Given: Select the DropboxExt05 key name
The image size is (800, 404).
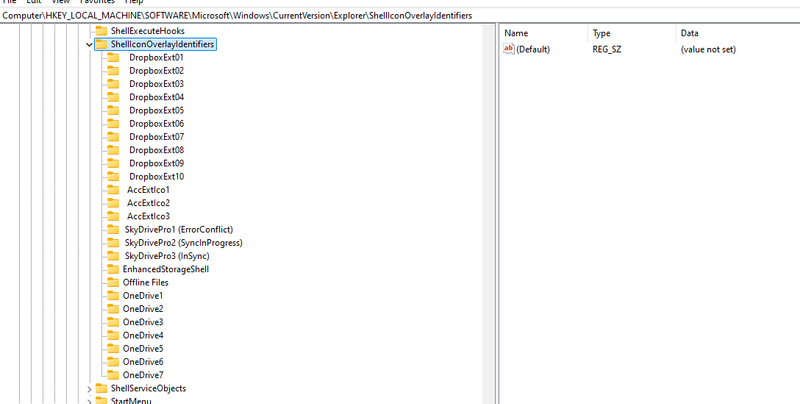Looking at the screenshot, I should click(156, 110).
